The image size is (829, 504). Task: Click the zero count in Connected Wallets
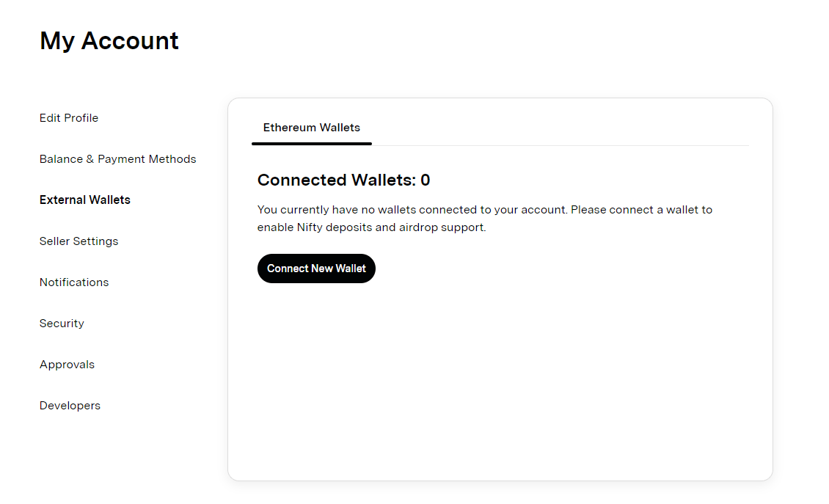tap(426, 180)
